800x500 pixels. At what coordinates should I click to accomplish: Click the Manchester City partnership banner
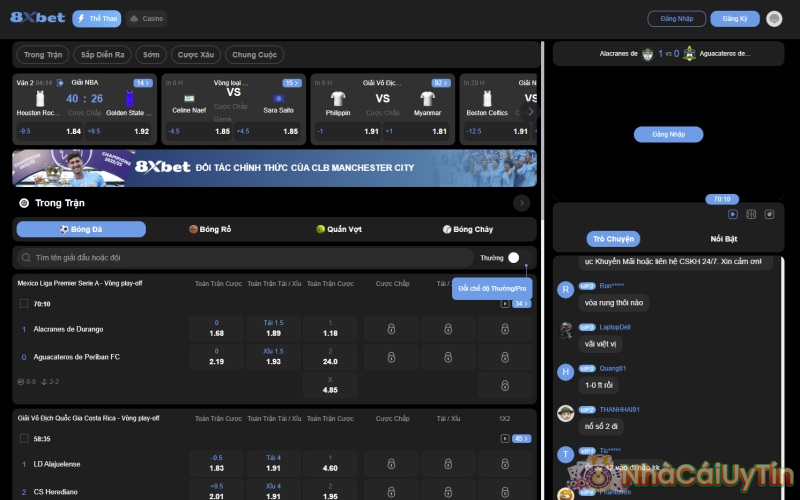pos(274,167)
